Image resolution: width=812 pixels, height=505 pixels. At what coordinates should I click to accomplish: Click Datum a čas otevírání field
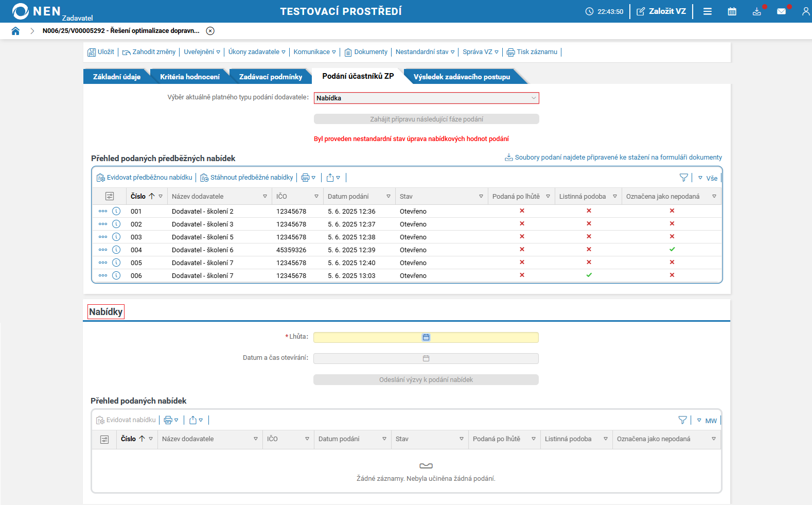pos(426,358)
